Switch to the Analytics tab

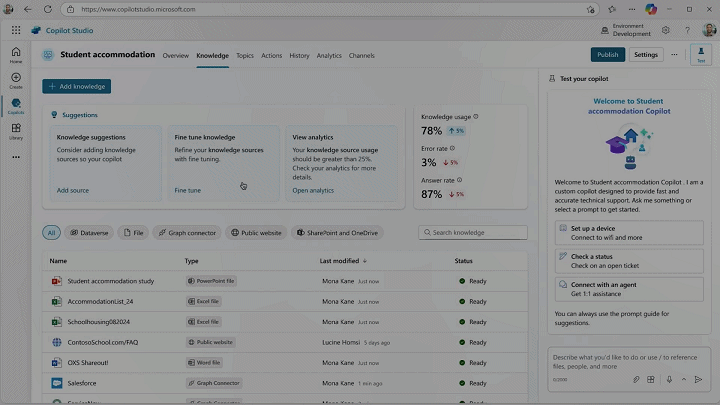point(329,56)
